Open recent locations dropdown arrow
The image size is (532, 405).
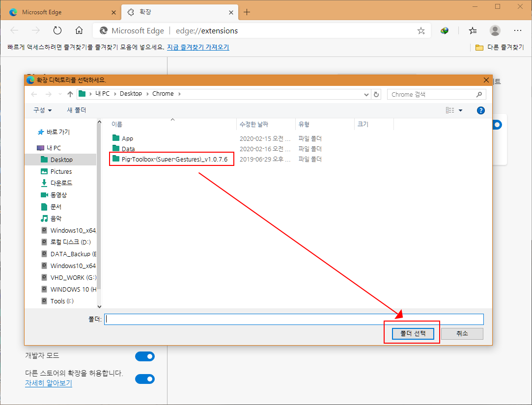pos(60,94)
